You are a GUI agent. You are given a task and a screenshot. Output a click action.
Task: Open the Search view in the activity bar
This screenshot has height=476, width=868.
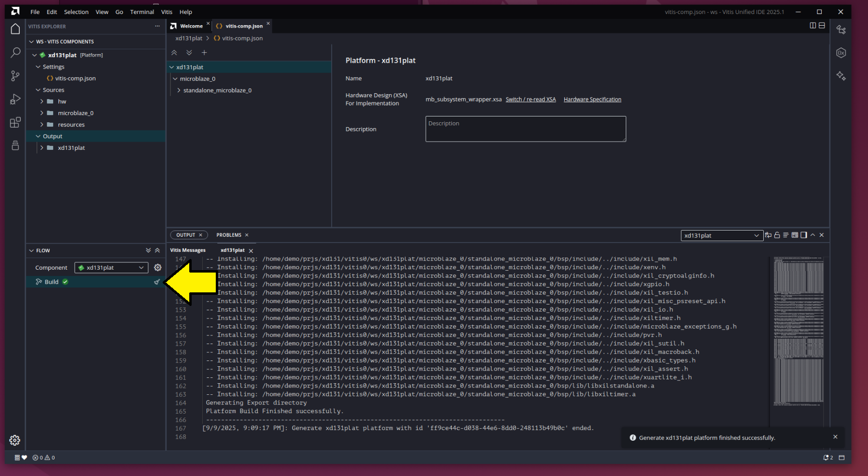pyautogui.click(x=15, y=52)
